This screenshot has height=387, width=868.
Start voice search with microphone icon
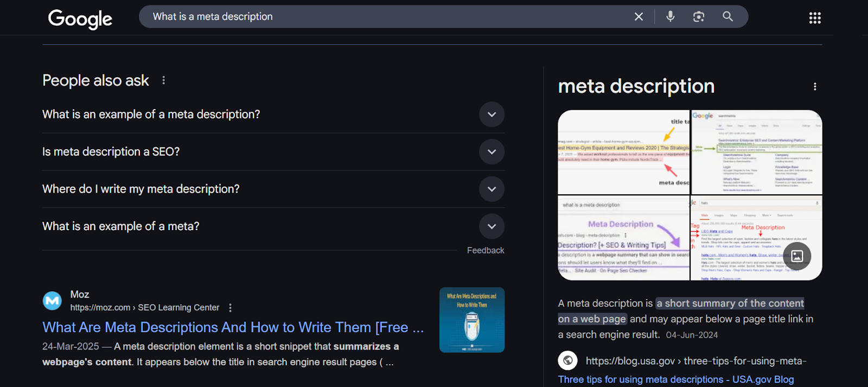pos(671,17)
